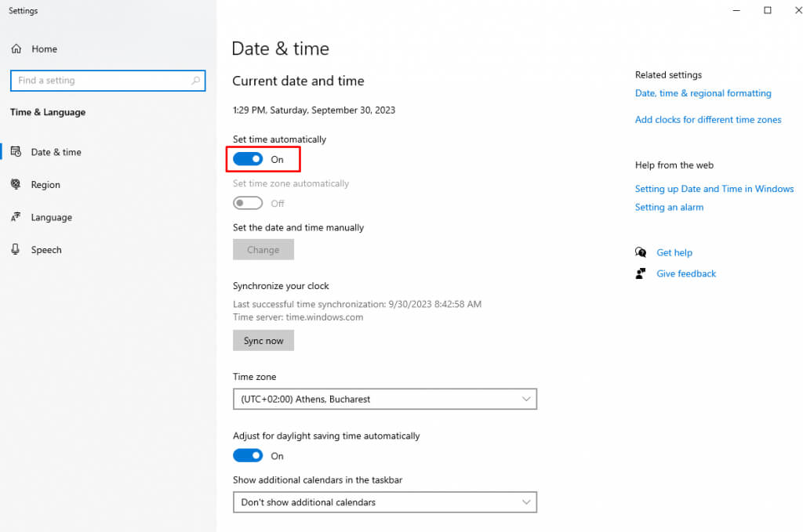Viewport: 803px width, 532px height.
Task: Disable Adjust for daylight saving time toggle
Action: tap(248, 455)
